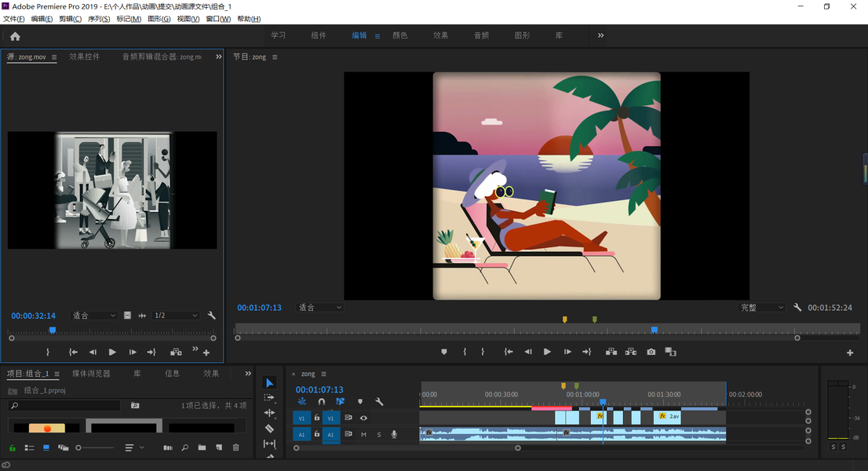
Task: Open 标记(M) menu
Action: (129, 19)
